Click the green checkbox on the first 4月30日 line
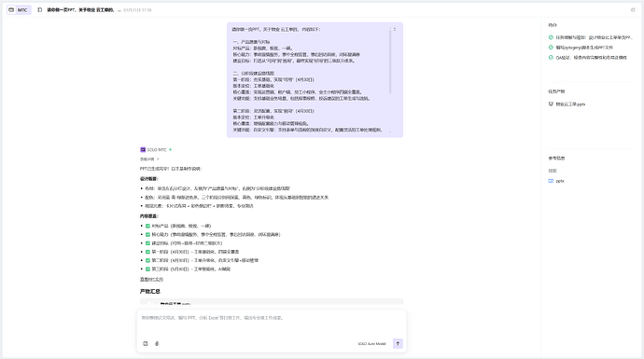The height and width of the screenshot is (359, 644). coord(147,252)
